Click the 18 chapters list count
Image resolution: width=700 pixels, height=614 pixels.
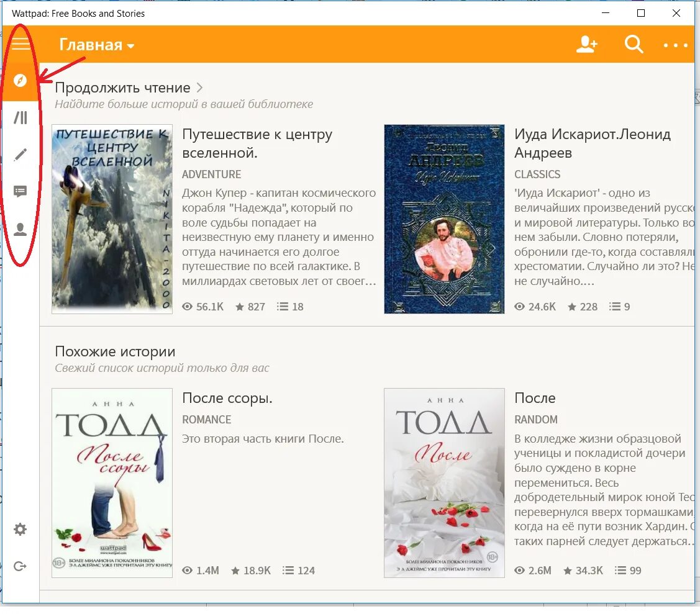(290, 307)
